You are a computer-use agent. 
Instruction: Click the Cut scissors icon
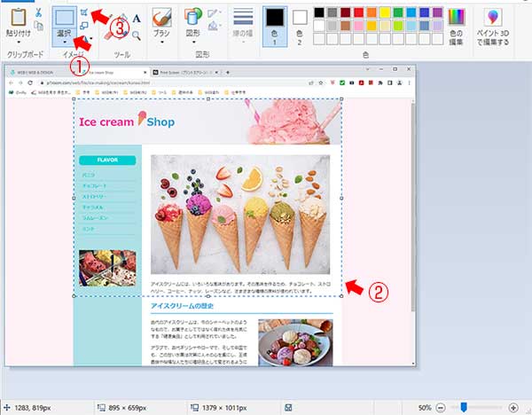39,12
